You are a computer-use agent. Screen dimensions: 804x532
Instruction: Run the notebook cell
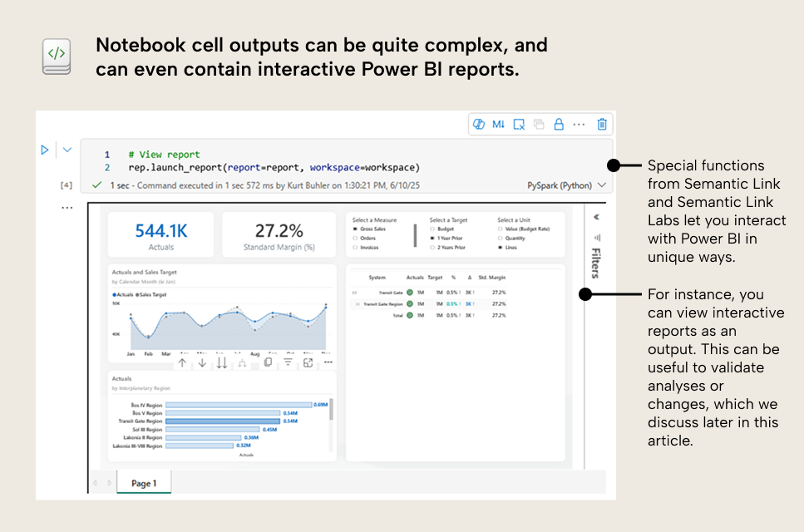(x=44, y=150)
